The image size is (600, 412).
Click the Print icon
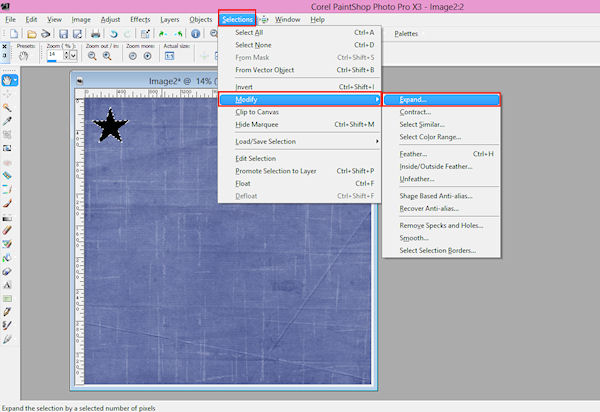95,34
